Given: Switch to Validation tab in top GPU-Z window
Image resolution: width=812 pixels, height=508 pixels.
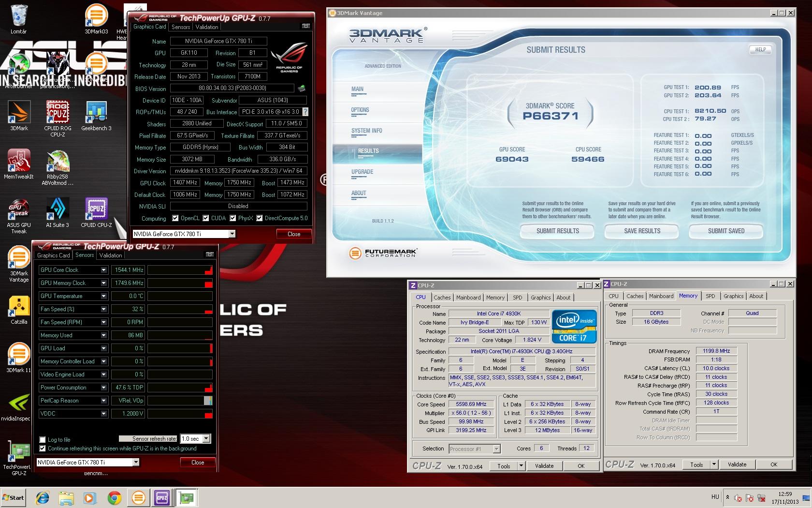Looking at the screenshot, I should point(207,27).
